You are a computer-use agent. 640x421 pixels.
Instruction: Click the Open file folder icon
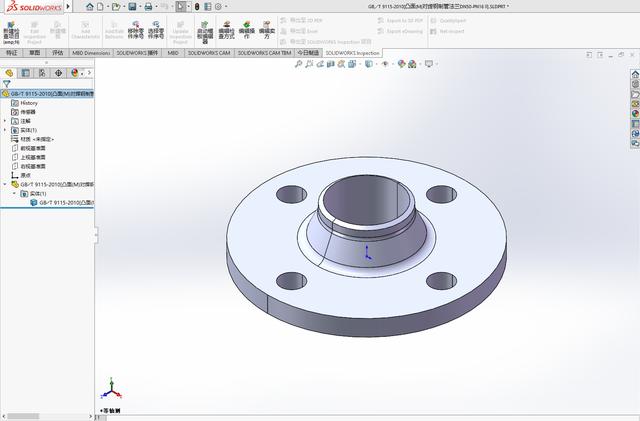(116, 7)
